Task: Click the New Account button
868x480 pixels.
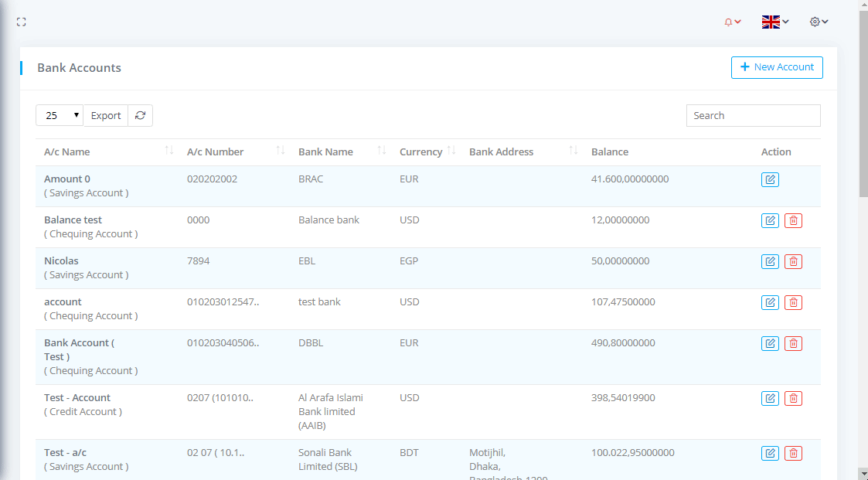Action: [x=777, y=68]
